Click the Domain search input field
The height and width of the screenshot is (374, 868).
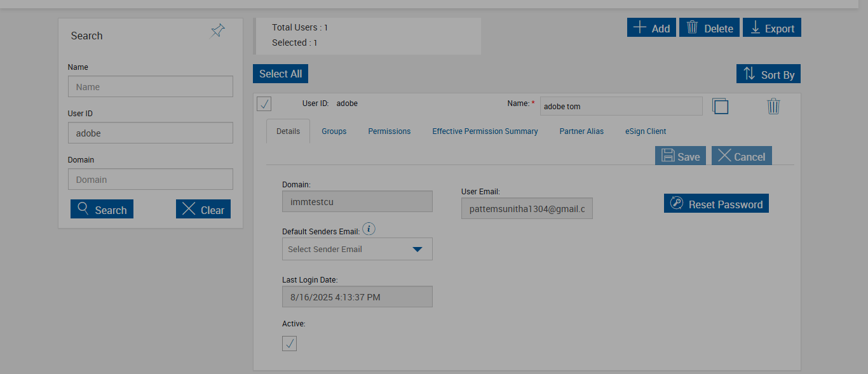(x=150, y=179)
